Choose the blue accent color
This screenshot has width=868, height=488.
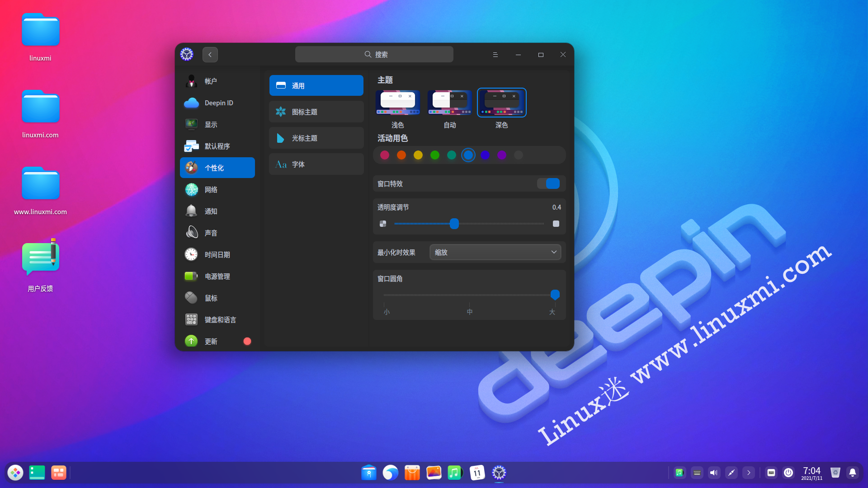[468, 155]
